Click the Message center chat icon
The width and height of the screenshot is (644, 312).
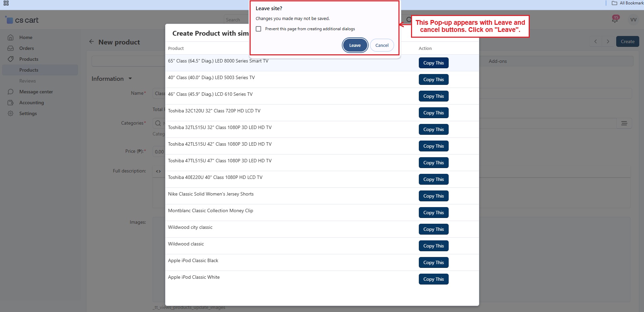tap(11, 92)
